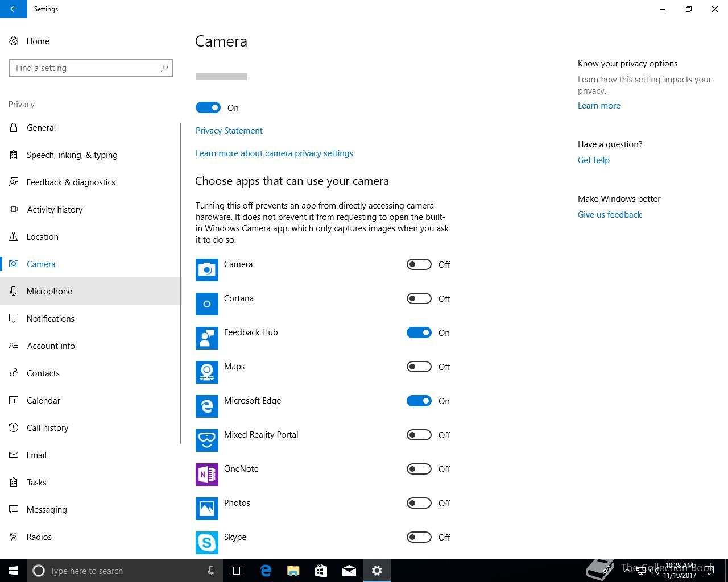Open Mail app from taskbar
The height and width of the screenshot is (582, 728).
tap(349, 571)
